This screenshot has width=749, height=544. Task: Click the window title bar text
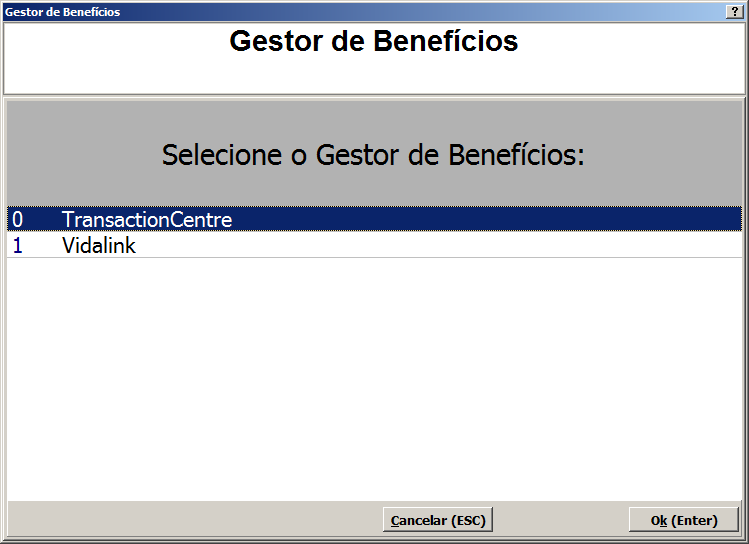pos(63,11)
